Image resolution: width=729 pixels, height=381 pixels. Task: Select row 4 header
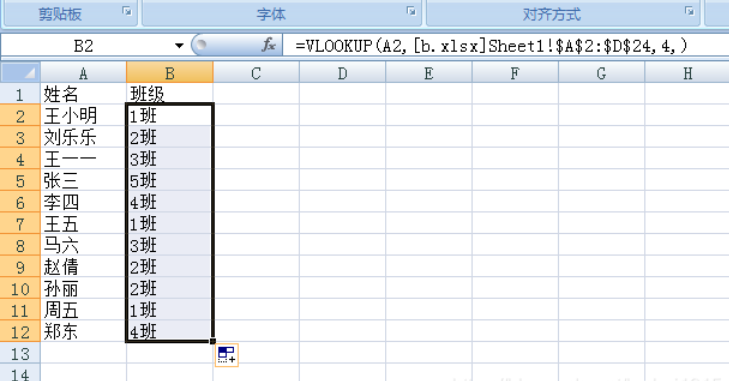[20, 159]
